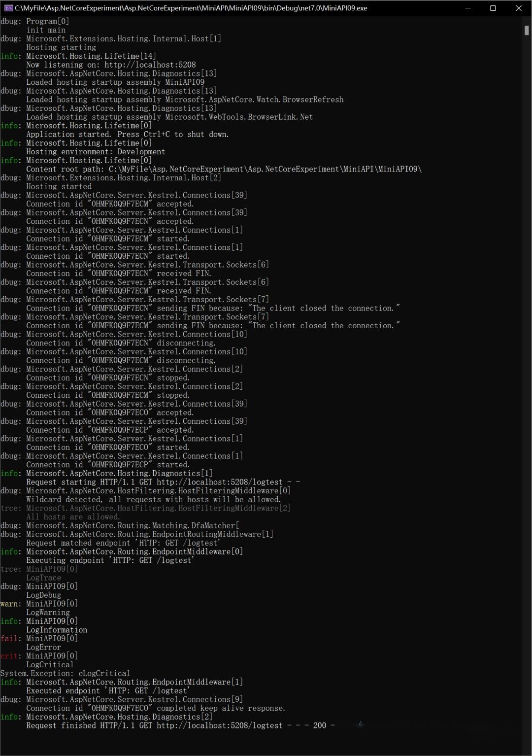This screenshot has height=756, width=532.
Task: Select the warn: MiniAPI09 log entry
Action: pyautogui.click(x=39, y=603)
